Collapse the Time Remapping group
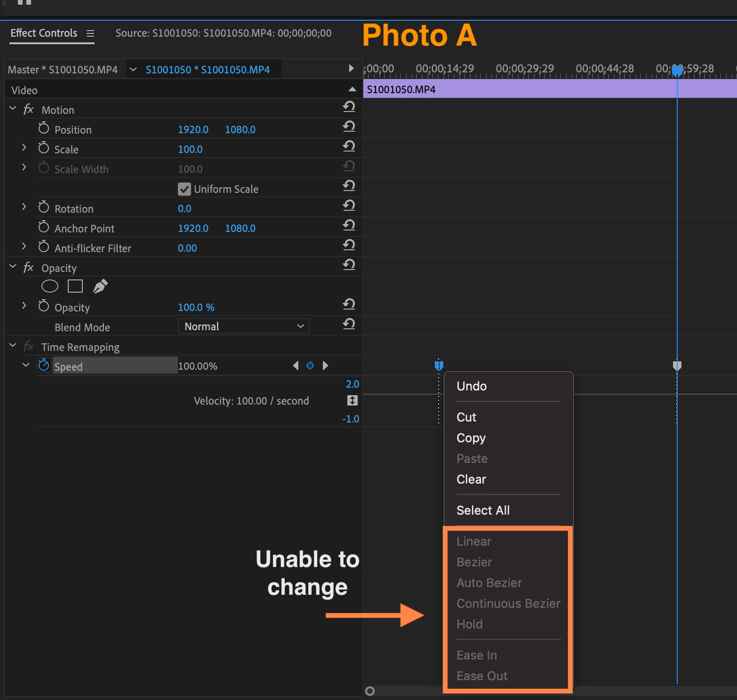 [13, 346]
